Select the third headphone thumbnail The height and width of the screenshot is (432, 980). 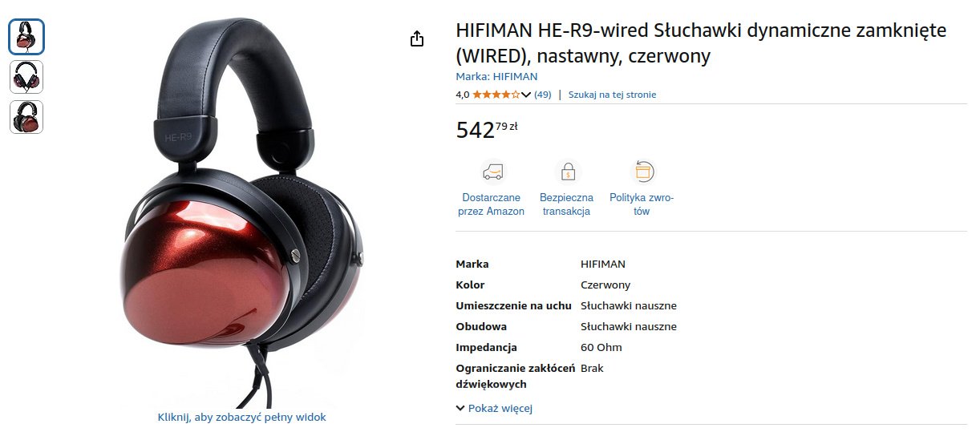[x=26, y=117]
